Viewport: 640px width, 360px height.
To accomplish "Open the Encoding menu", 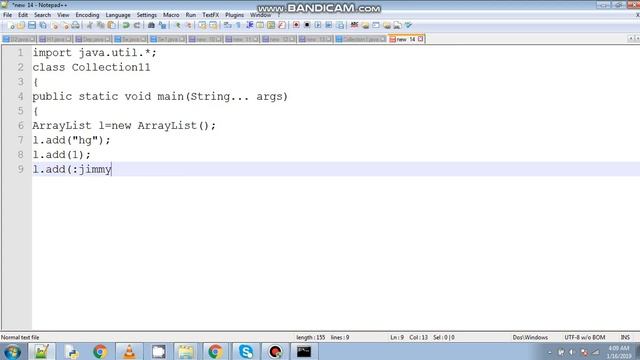I will tap(87, 15).
